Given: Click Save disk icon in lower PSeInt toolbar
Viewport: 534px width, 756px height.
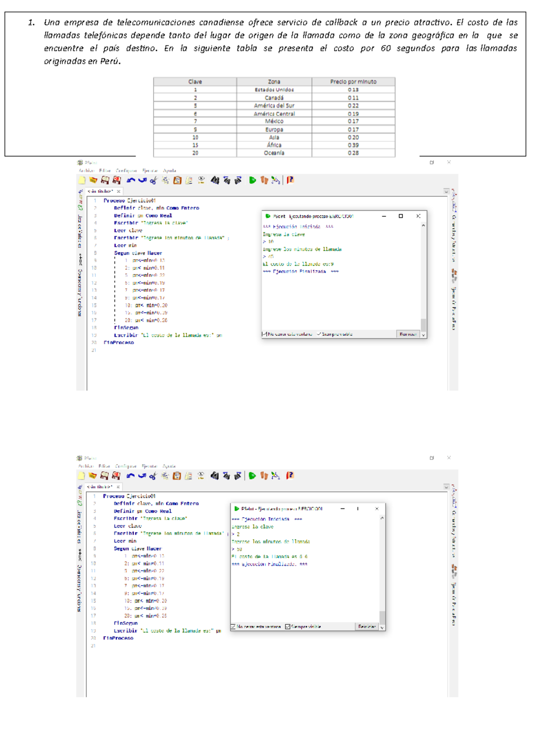Looking at the screenshot, I should point(105,476).
